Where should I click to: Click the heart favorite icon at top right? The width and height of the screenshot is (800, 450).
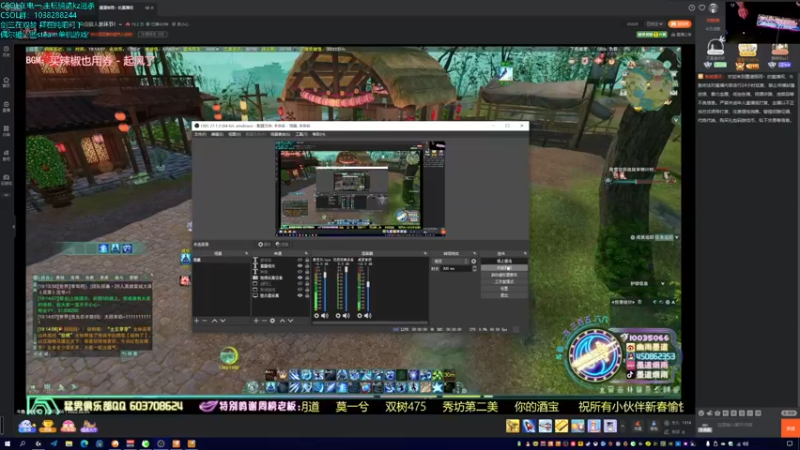point(702,8)
